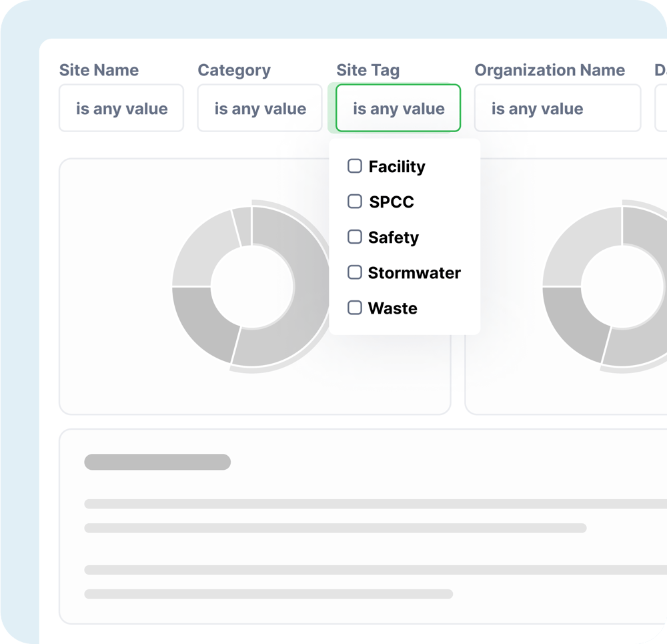Click the left donut chart

(x=252, y=287)
